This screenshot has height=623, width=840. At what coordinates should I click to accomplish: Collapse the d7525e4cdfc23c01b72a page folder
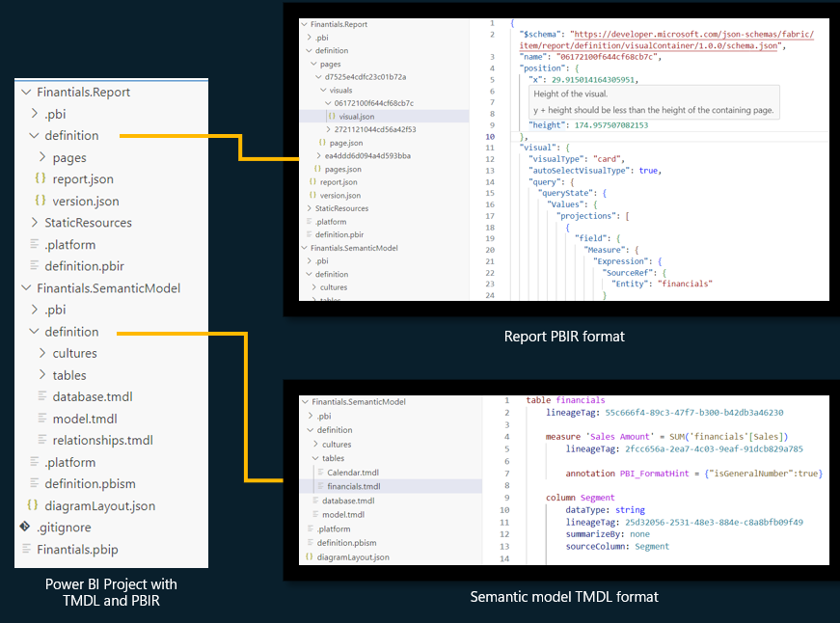pos(315,77)
